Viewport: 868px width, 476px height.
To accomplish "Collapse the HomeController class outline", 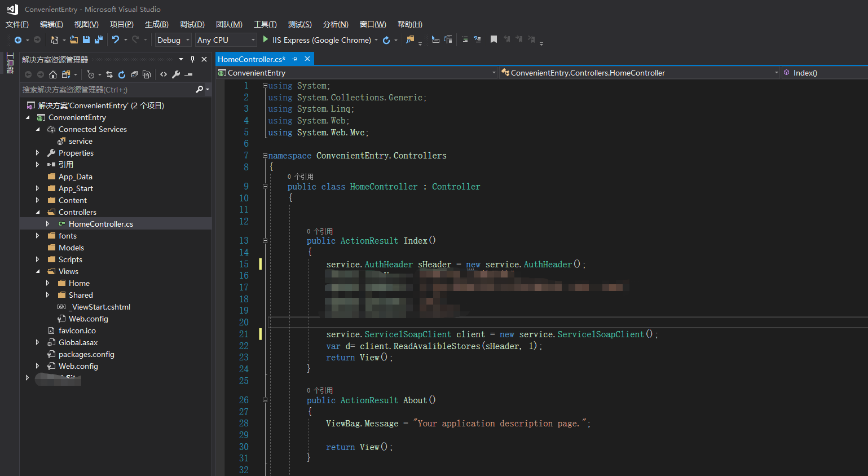I will [x=265, y=187].
